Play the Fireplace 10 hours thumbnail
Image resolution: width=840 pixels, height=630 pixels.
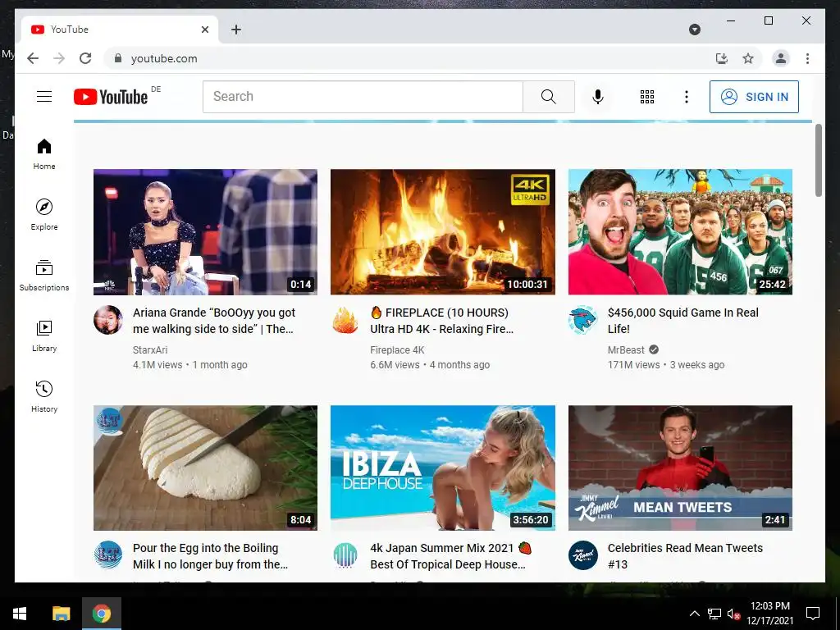[442, 232]
